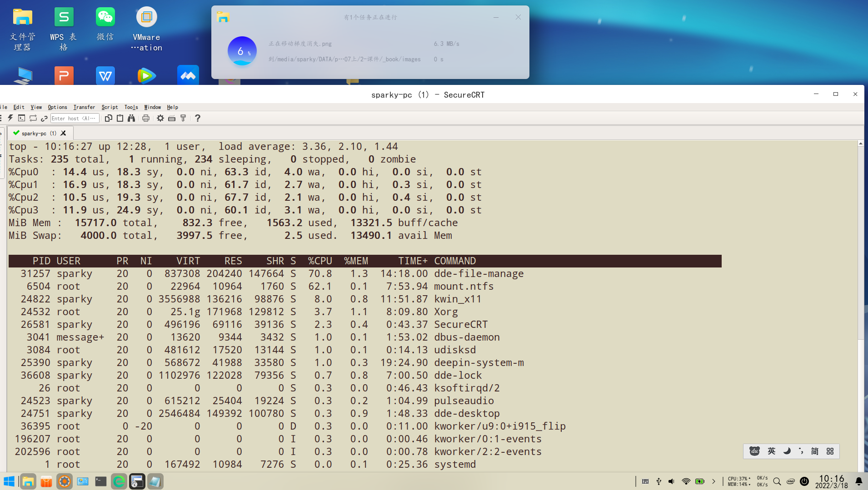The height and width of the screenshot is (490, 868).
Task: Open the Options menu
Action: click(x=57, y=107)
